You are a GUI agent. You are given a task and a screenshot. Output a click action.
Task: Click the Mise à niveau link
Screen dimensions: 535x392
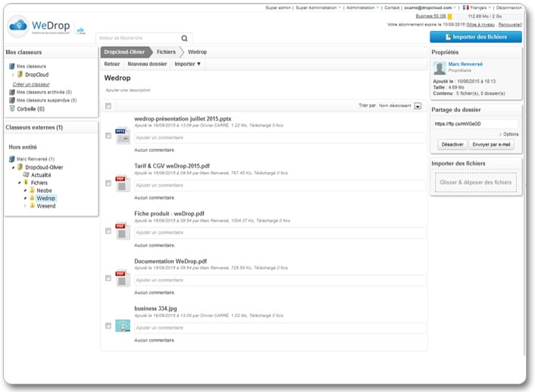[x=480, y=24]
